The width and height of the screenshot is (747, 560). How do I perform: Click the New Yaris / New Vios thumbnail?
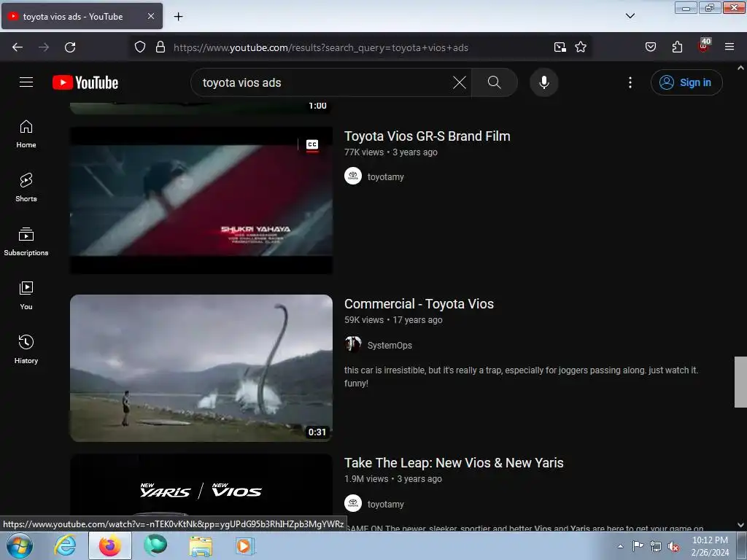pos(201,484)
